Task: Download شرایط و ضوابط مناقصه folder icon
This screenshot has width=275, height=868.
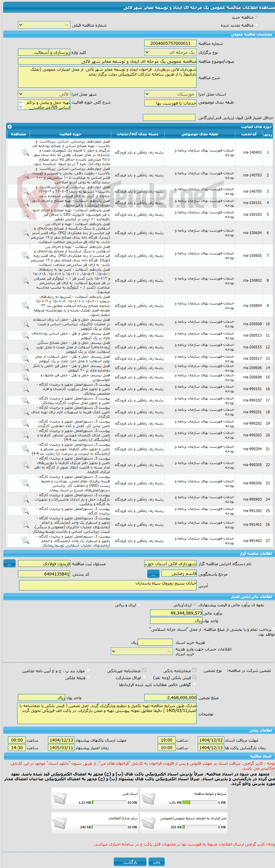Action: pos(148,798)
